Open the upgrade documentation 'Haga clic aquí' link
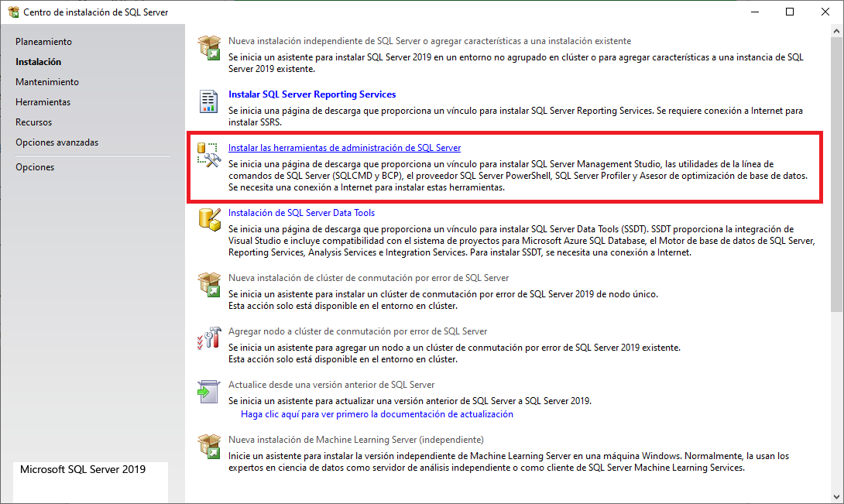The width and height of the screenshot is (844, 504). pyautogui.click(x=377, y=414)
